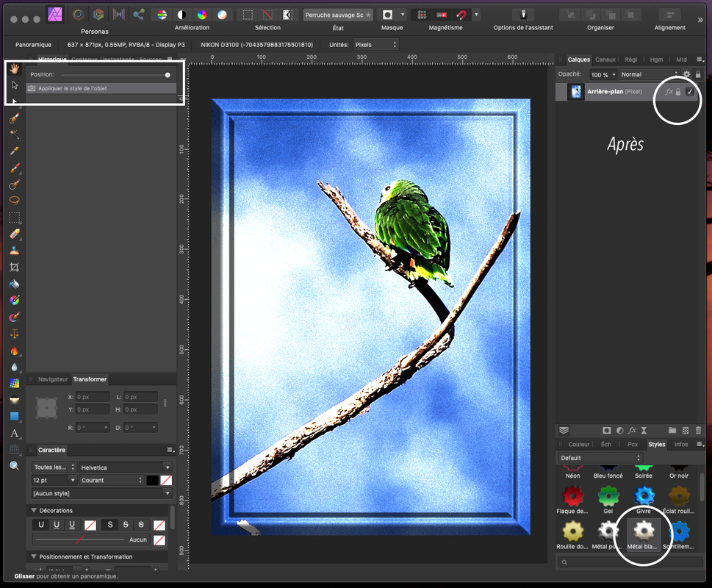Select the hand pan tool
This screenshot has width=712, height=588.
(x=15, y=69)
